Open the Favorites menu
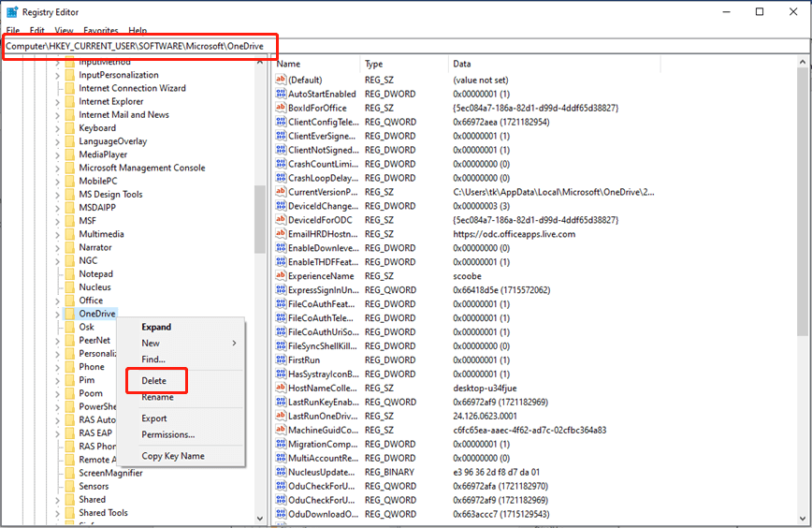Image resolution: width=812 pixels, height=528 pixels. tap(101, 30)
